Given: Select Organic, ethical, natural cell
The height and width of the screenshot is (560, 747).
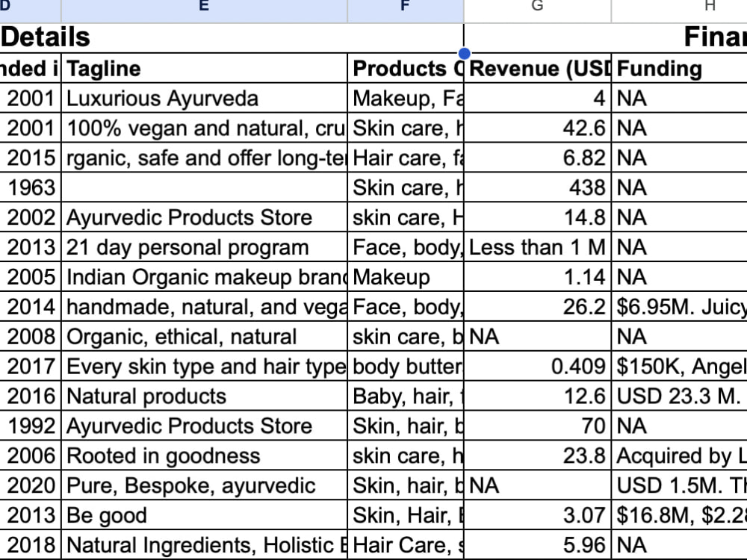Looking at the screenshot, I should [x=205, y=336].
